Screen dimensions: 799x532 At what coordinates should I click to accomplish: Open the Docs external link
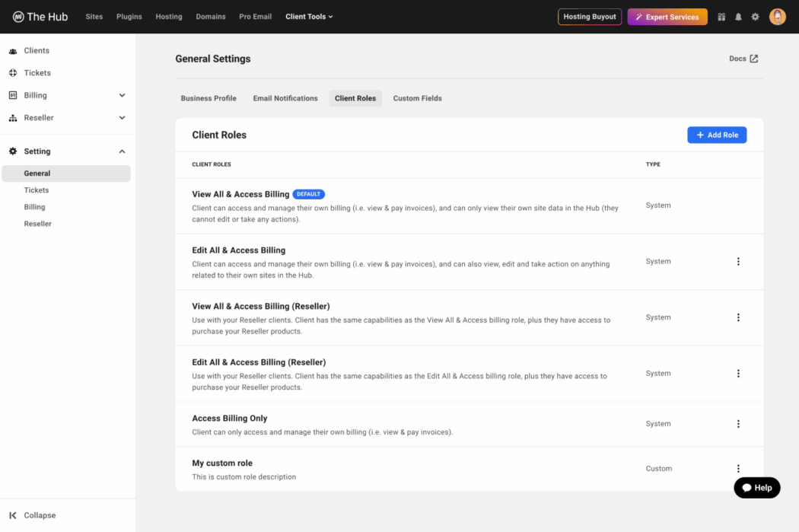click(x=743, y=59)
